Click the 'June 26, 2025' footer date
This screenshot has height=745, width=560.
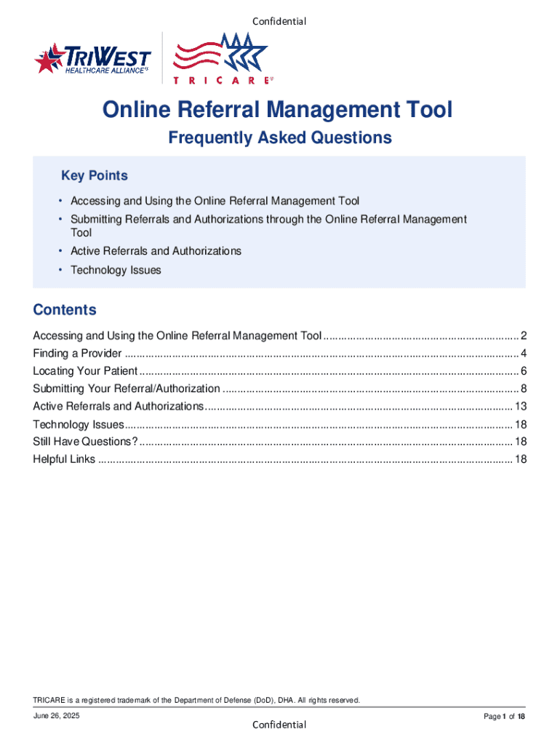pyautogui.click(x=56, y=717)
